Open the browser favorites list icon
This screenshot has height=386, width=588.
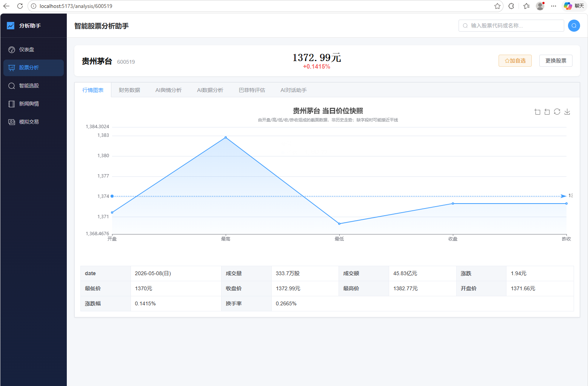(526, 6)
